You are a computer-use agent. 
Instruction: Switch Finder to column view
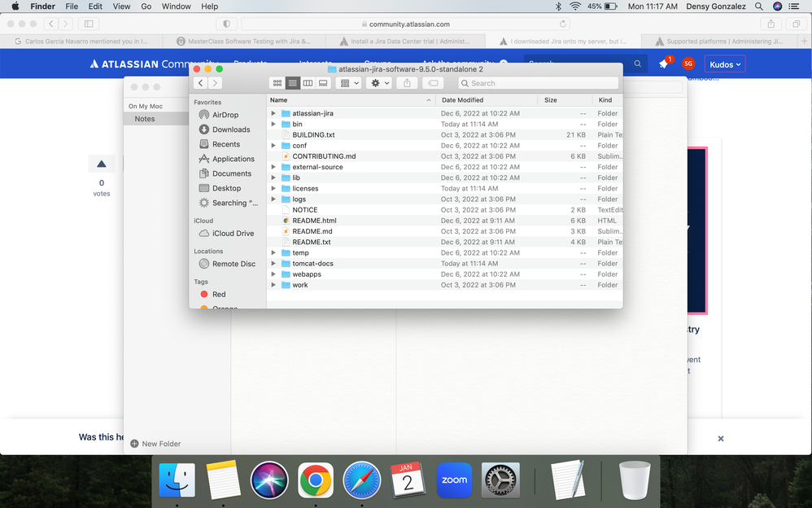[308, 83]
